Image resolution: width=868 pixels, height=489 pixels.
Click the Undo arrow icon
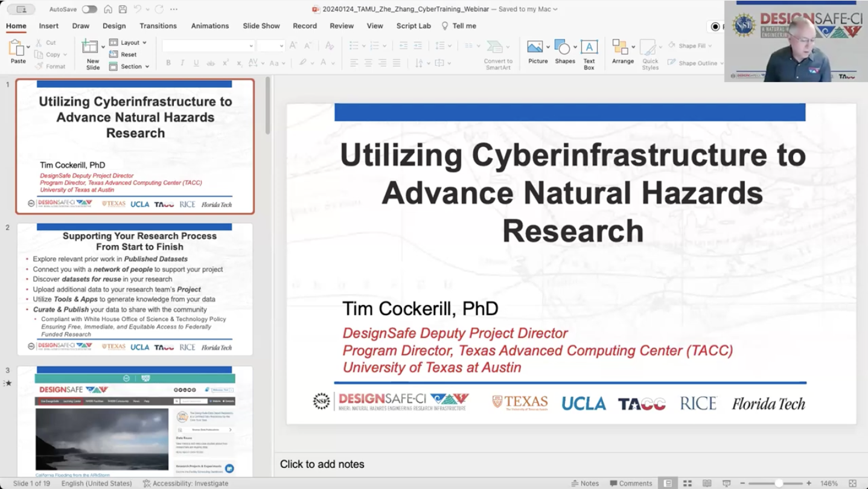click(x=138, y=9)
